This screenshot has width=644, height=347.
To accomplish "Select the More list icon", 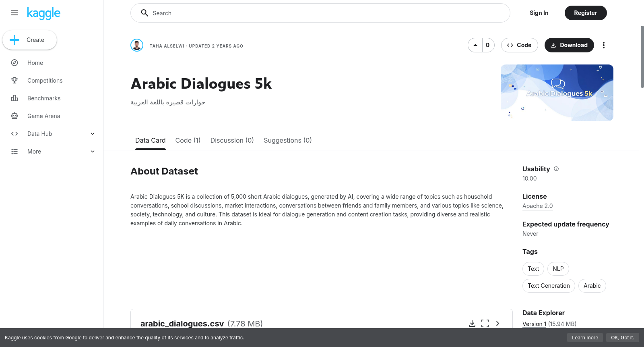I will (x=14, y=152).
